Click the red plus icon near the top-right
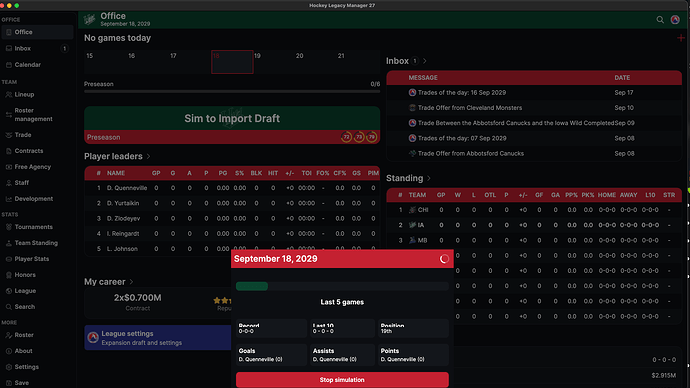 (681, 38)
